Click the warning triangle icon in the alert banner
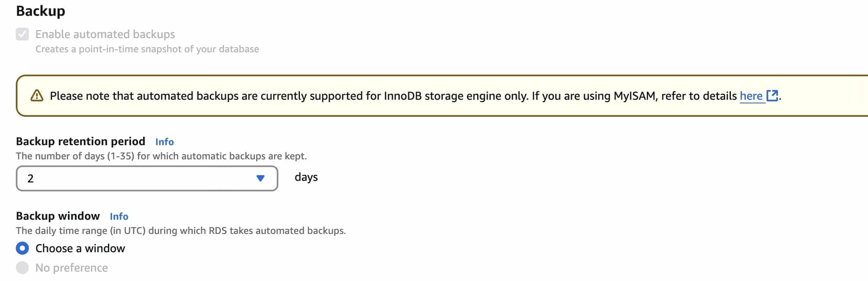868x281 pixels. tap(37, 96)
